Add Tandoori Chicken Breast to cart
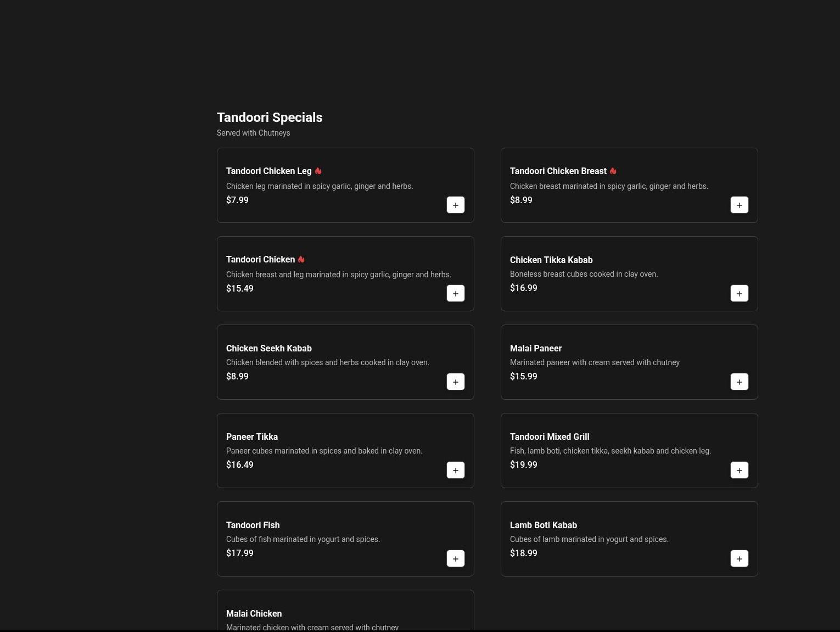The height and width of the screenshot is (632, 840). tap(739, 205)
